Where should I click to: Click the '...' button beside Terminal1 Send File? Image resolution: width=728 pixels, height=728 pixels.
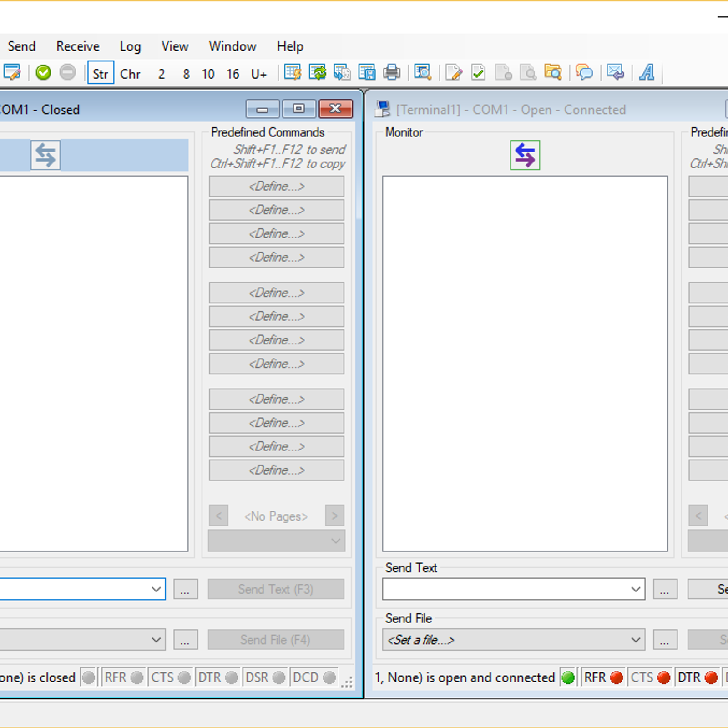coord(665,640)
